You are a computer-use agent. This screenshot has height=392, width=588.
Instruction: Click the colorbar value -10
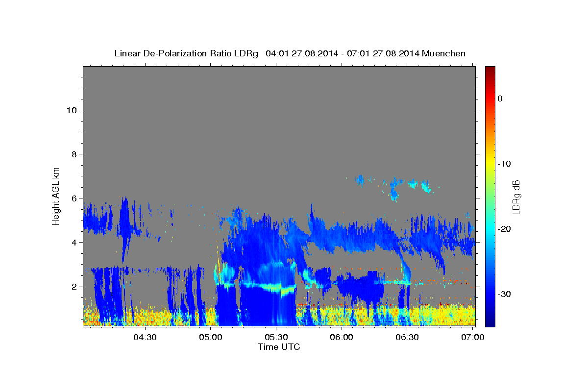coord(504,164)
